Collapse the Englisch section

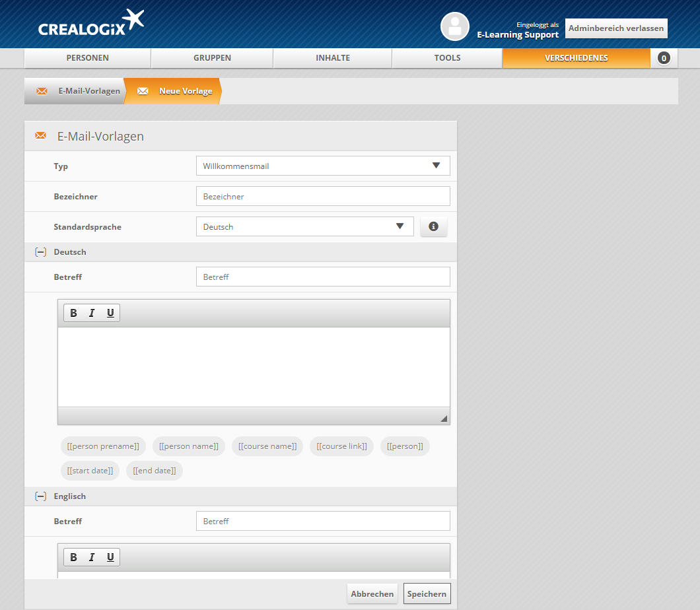(40, 496)
